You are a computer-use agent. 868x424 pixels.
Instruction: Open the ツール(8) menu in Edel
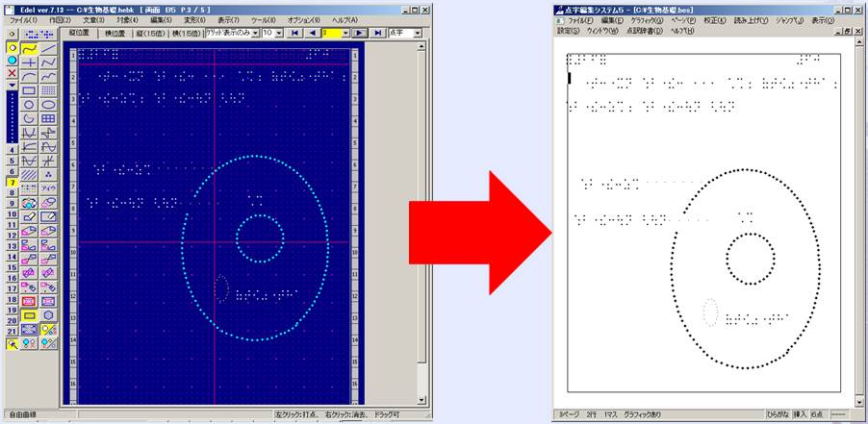pyautogui.click(x=264, y=20)
